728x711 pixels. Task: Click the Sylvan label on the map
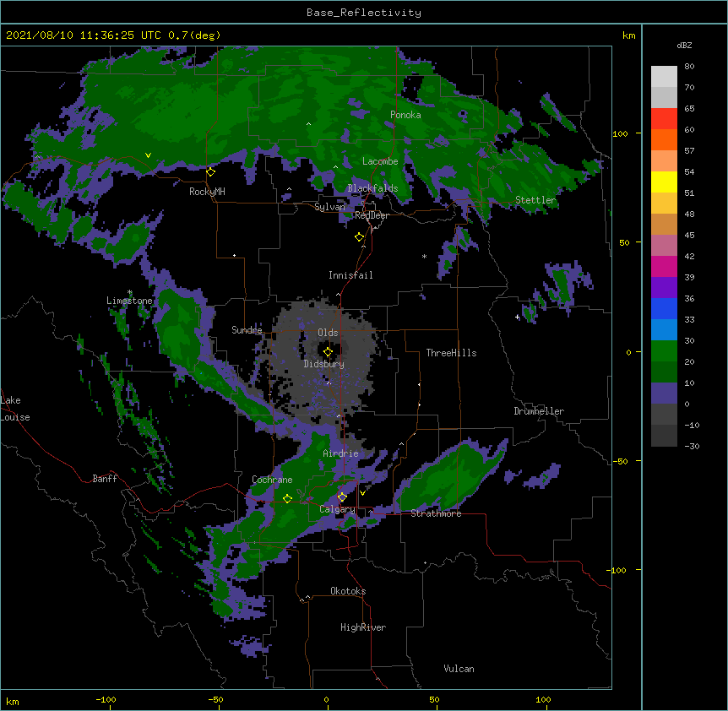[329, 207]
